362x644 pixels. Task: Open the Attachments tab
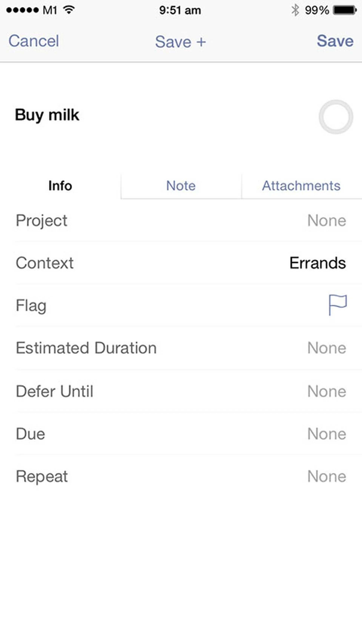click(301, 186)
